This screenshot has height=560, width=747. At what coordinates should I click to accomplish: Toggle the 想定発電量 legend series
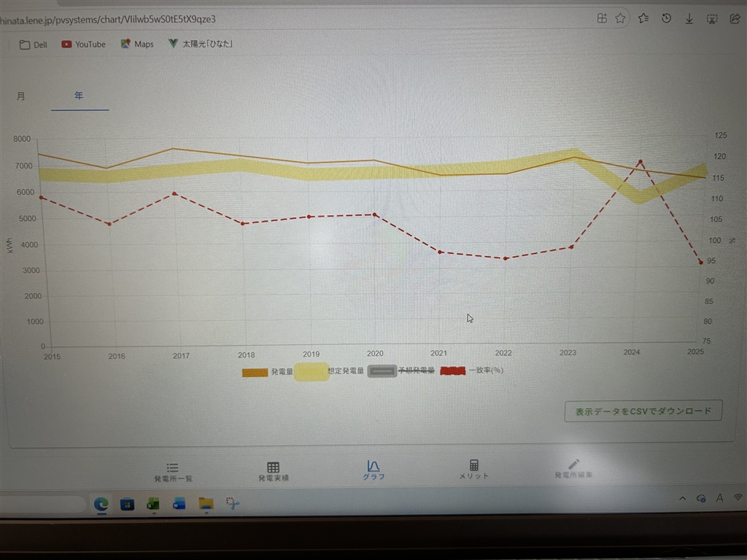pyautogui.click(x=329, y=371)
